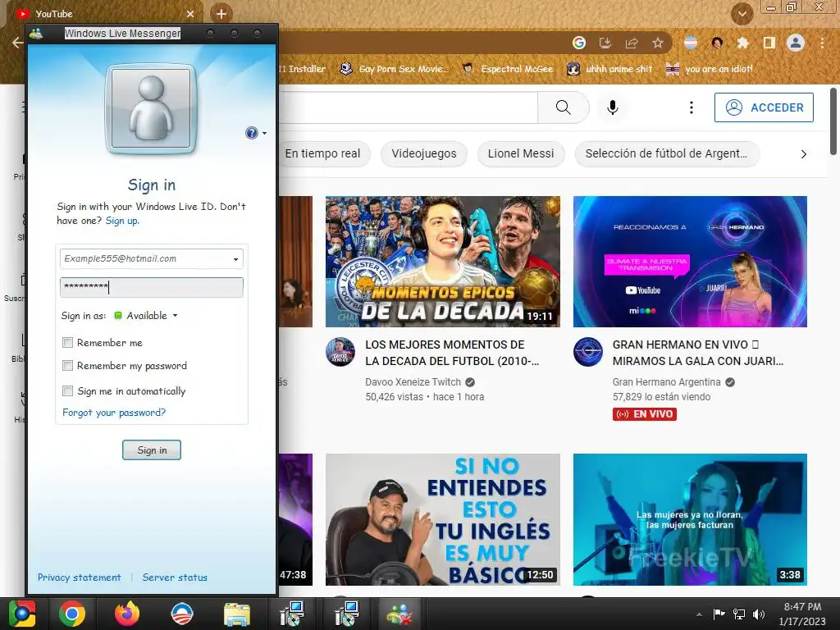Show next YouTube category chips arrow
The height and width of the screenshot is (630, 840).
[804, 154]
